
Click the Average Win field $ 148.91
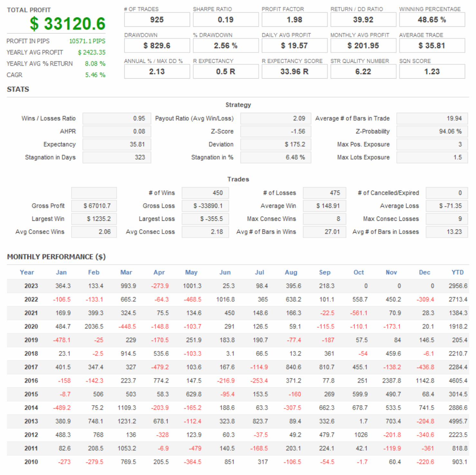pyautogui.click(x=324, y=206)
